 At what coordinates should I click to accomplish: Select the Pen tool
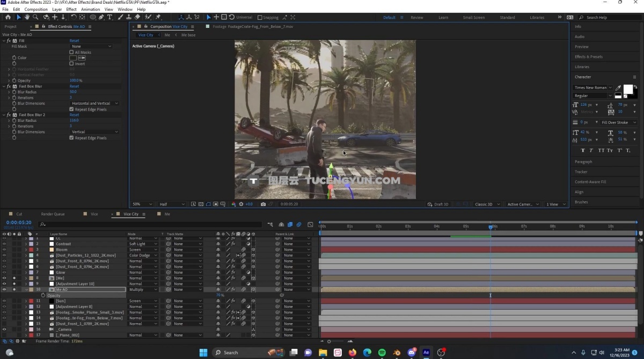pyautogui.click(x=102, y=17)
